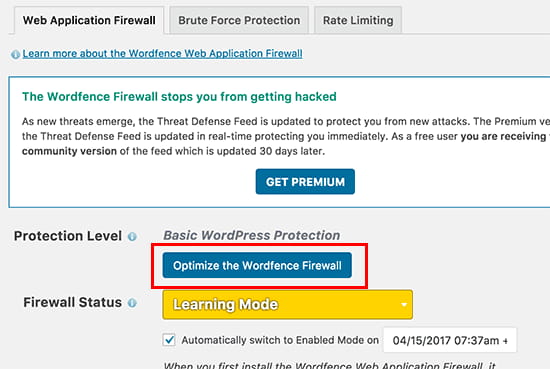Viewport: 550px width, 369px height.
Task: Click the Firewall Status label
Action: 72,302
